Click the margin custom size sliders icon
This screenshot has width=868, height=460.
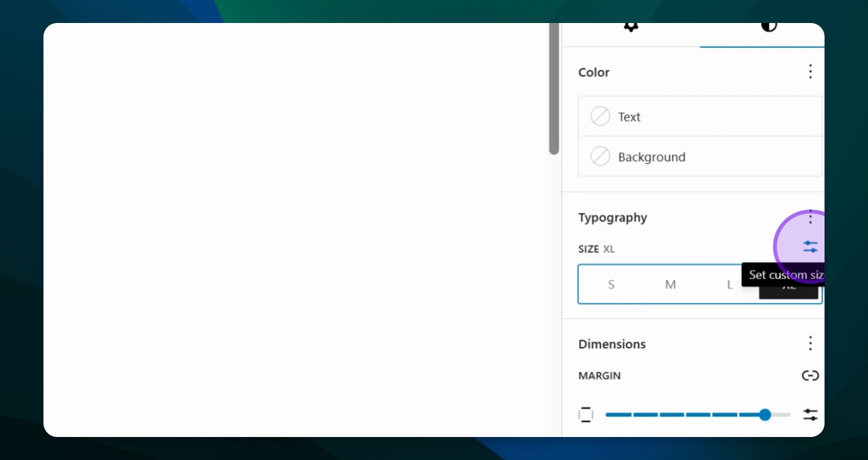point(810,415)
